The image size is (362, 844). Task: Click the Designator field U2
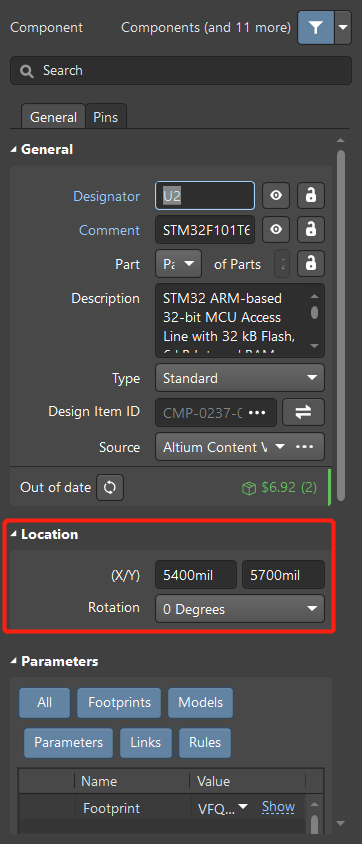pos(205,196)
